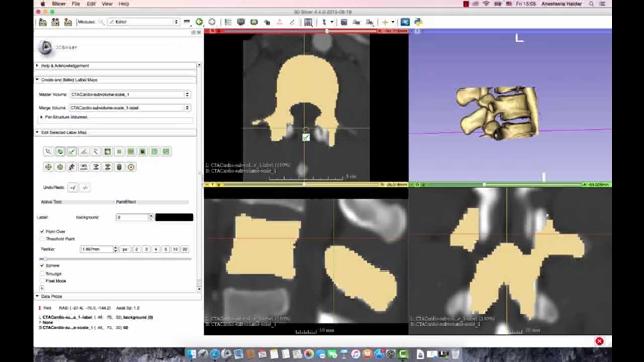Screen dimensions: 644x362
Task: Toggle the crosshair toolbar icon
Action: [x=385, y=22]
